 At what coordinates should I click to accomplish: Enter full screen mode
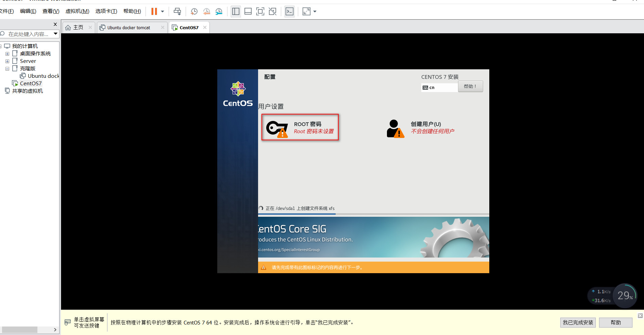point(260,12)
